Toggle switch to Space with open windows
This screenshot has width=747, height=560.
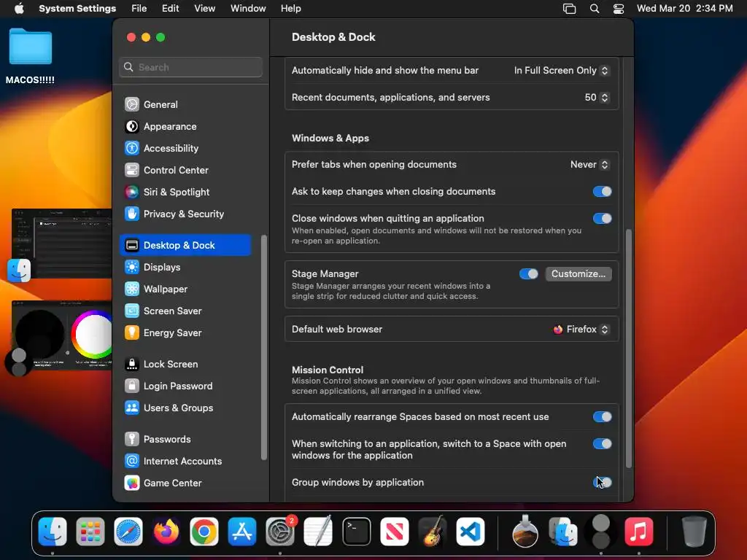pyautogui.click(x=602, y=444)
